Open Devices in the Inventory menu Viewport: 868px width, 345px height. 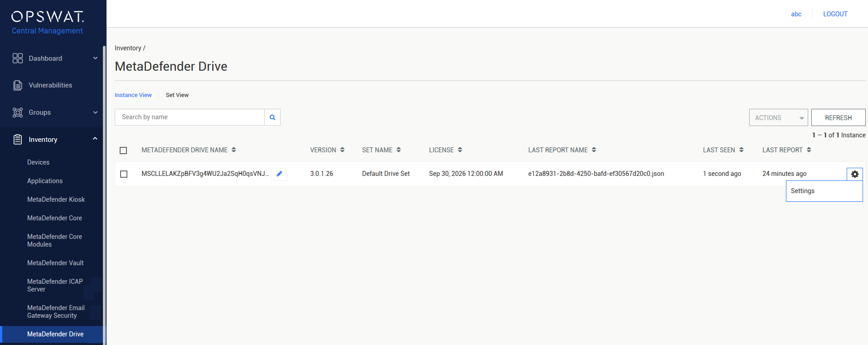point(39,162)
